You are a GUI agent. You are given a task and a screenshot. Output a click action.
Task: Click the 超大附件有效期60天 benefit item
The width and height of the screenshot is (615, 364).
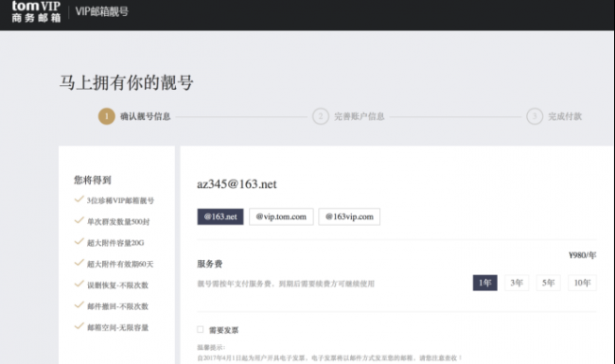click(120, 264)
